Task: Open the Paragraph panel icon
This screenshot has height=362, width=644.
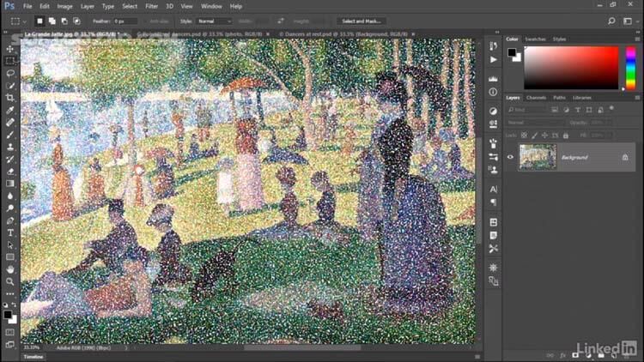Action: pos(493,202)
